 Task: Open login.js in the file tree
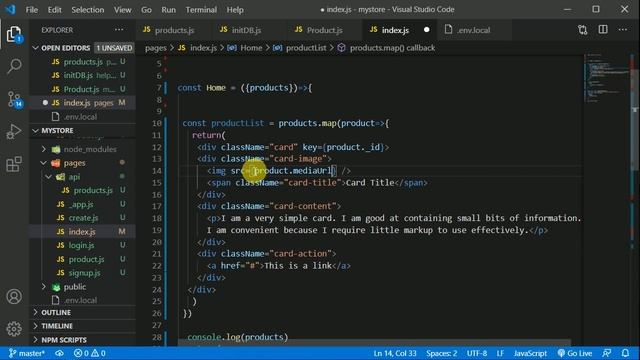pos(82,245)
